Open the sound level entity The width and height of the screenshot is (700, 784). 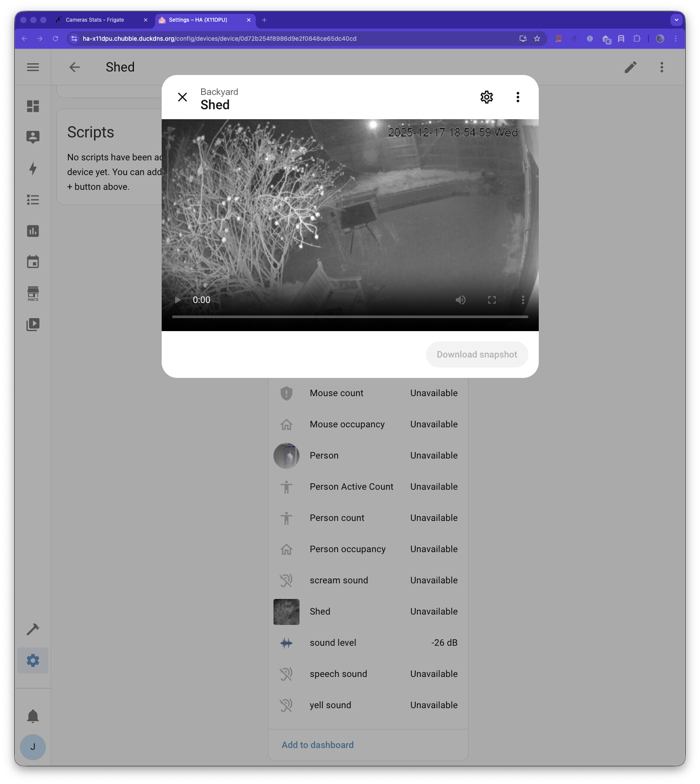point(368,643)
